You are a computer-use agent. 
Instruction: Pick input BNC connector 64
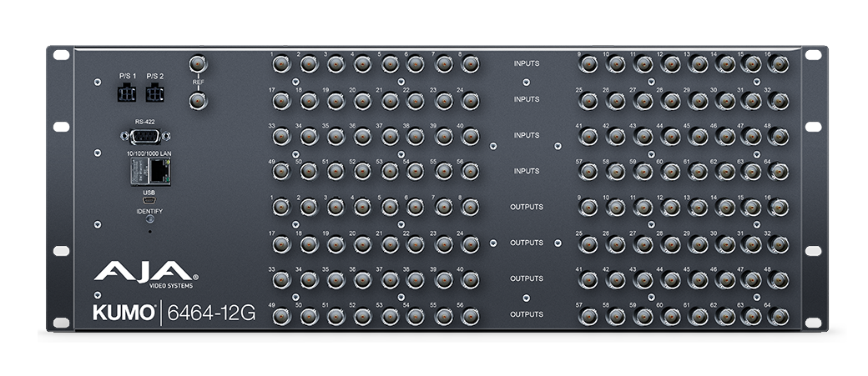(x=779, y=172)
